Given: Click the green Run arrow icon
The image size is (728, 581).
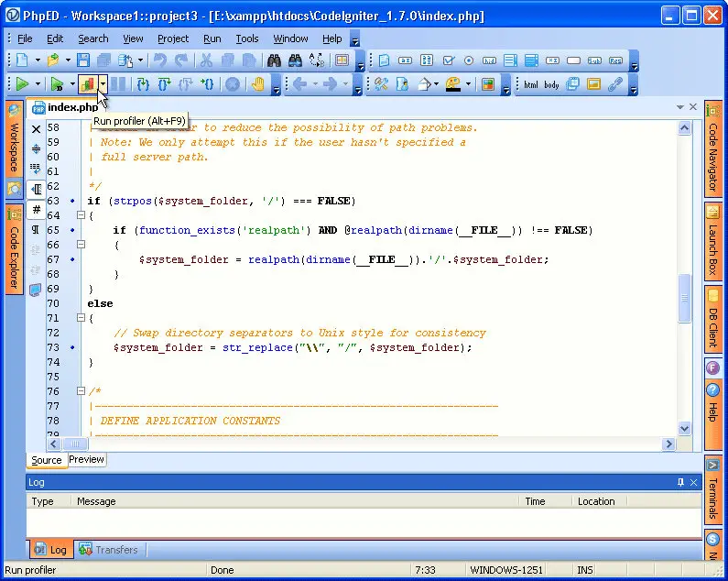Looking at the screenshot, I should (x=22, y=84).
